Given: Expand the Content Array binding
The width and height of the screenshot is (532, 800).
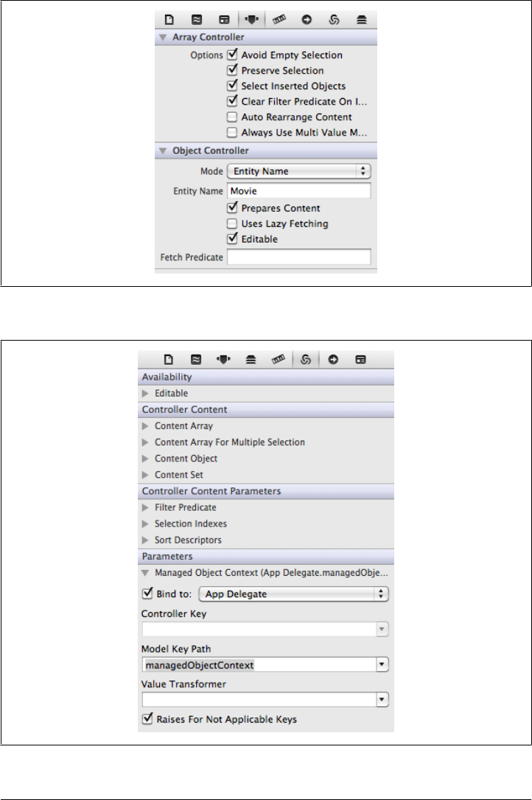Looking at the screenshot, I should click(x=145, y=426).
